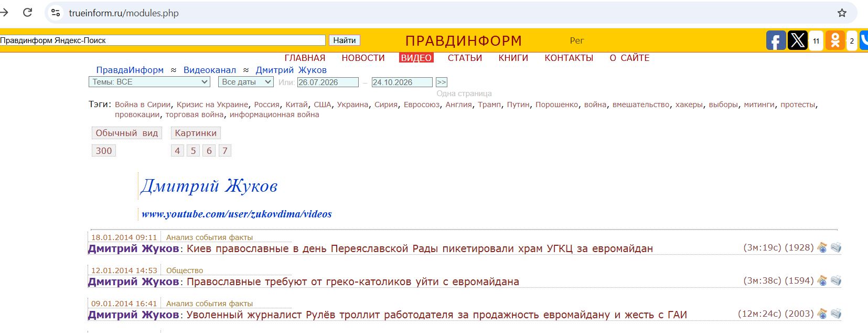Select the 'информационная война' tag
Viewport: 868px width, 333px height.
tap(274, 115)
